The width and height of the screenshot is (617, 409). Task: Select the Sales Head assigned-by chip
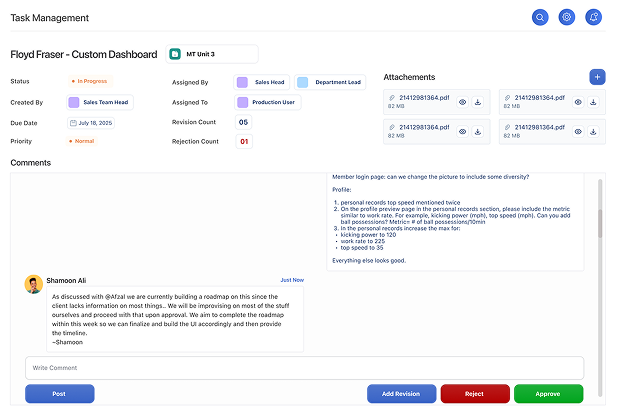tap(262, 82)
